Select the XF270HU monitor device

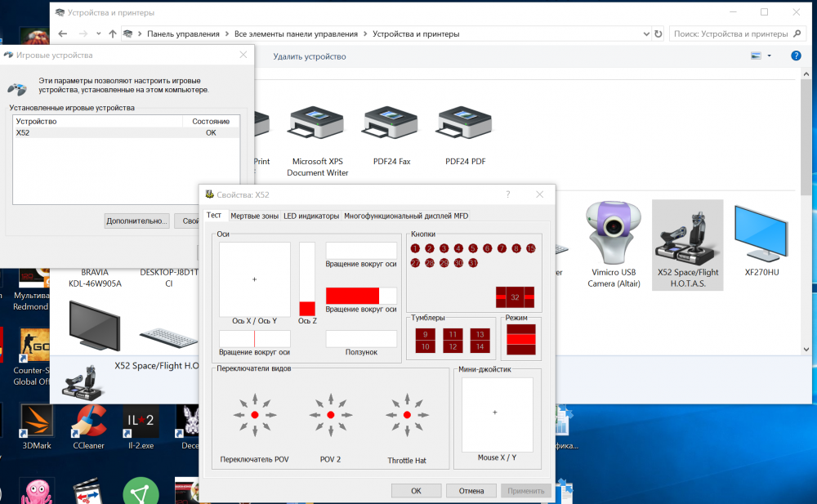tap(761, 233)
